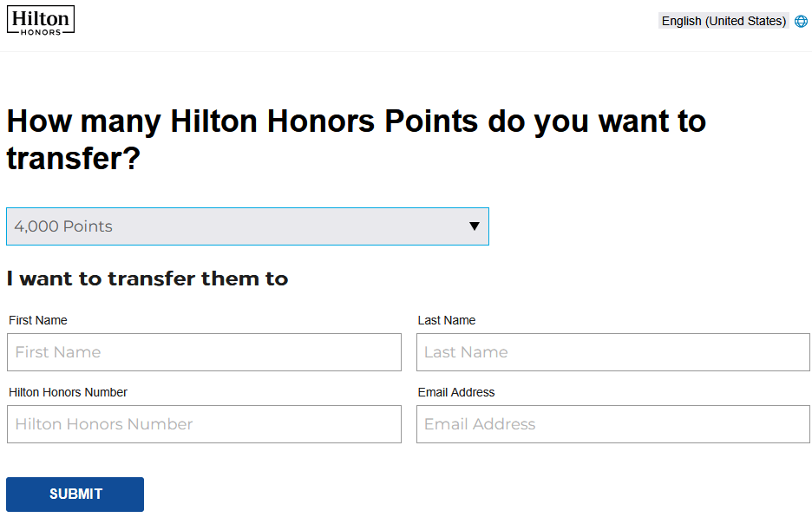The height and width of the screenshot is (524, 812).
Task: Click the "I want to transfer them to" subheading
Action: click(147, 278)
